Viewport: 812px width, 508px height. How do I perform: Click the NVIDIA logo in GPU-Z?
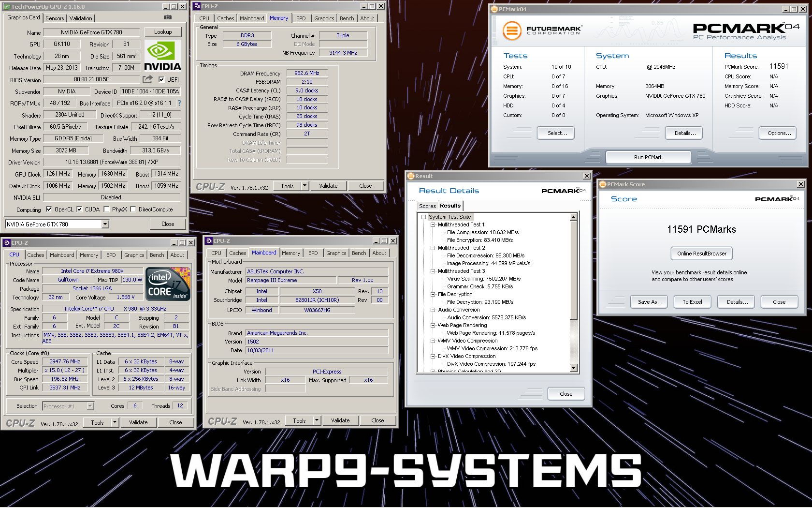(x=162, y=56)
